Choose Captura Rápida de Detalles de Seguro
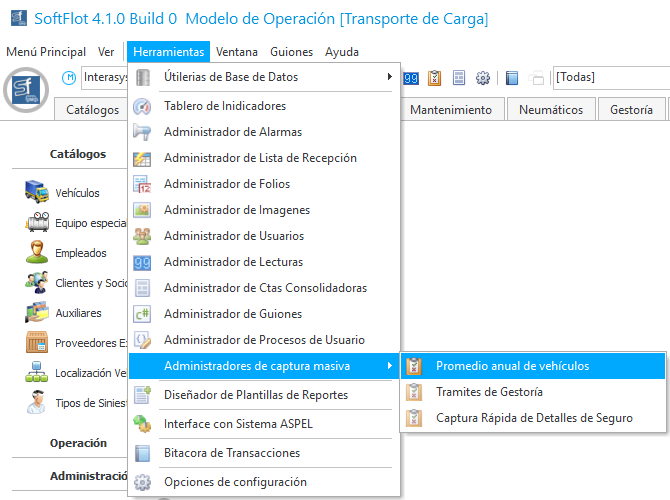Image resolution: width=670 pixels, height=500 pixels. coord(534,418)
